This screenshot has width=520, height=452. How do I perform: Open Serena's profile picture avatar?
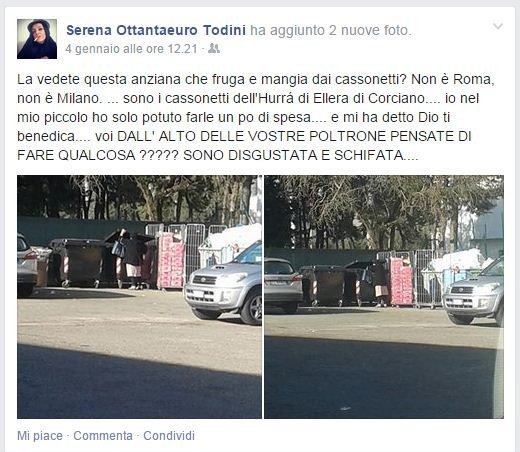[37, 39]
